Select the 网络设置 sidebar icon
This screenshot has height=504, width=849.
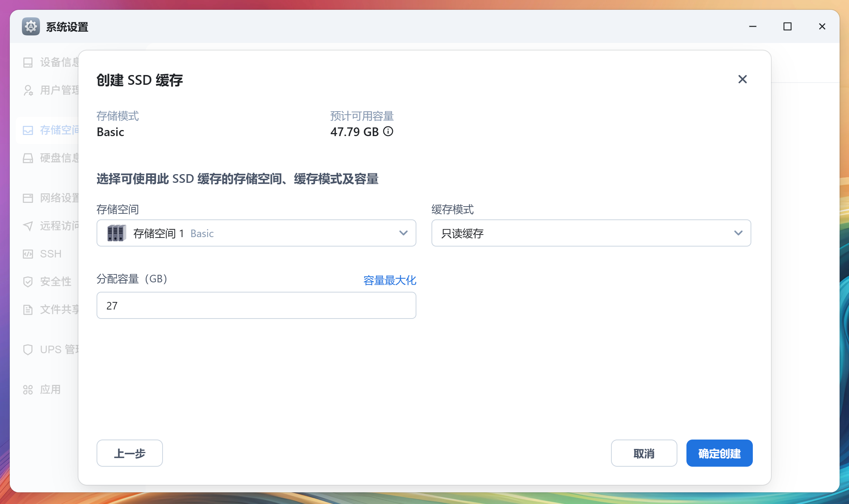28,198
